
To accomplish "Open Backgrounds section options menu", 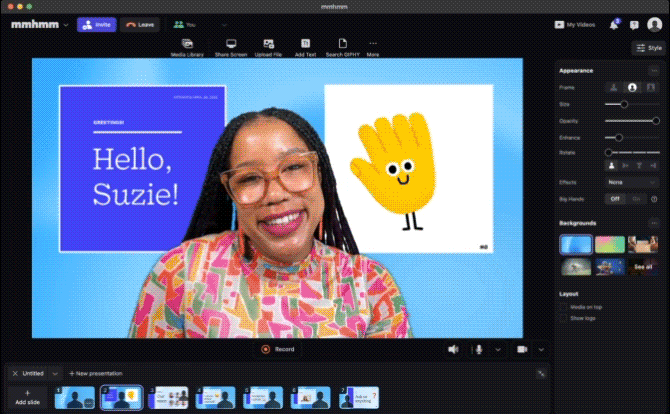I will click(654, 223).
